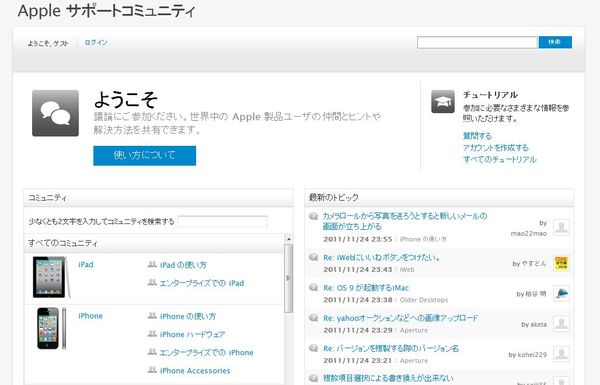Open the アカウントを作成する link
Image resolution: width=600 pixels, height=385 pixels.
[496, 148]
